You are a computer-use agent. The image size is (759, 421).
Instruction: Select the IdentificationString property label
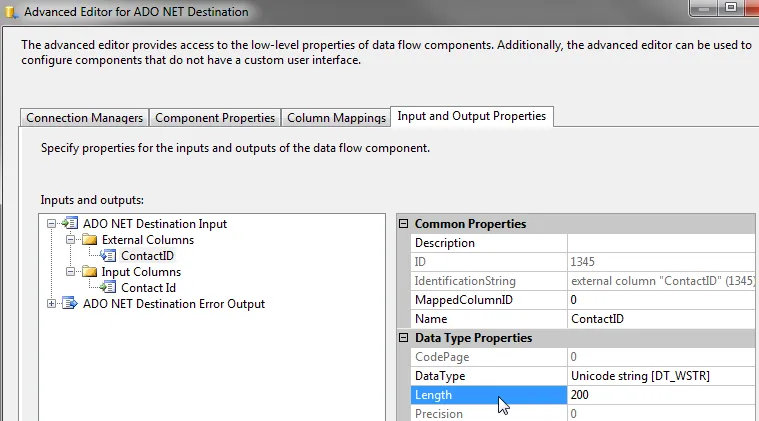[x=489, y=281]
